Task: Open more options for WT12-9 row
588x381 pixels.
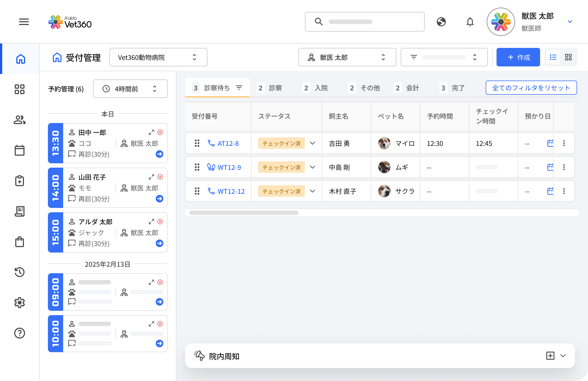Action: [564, 167]
